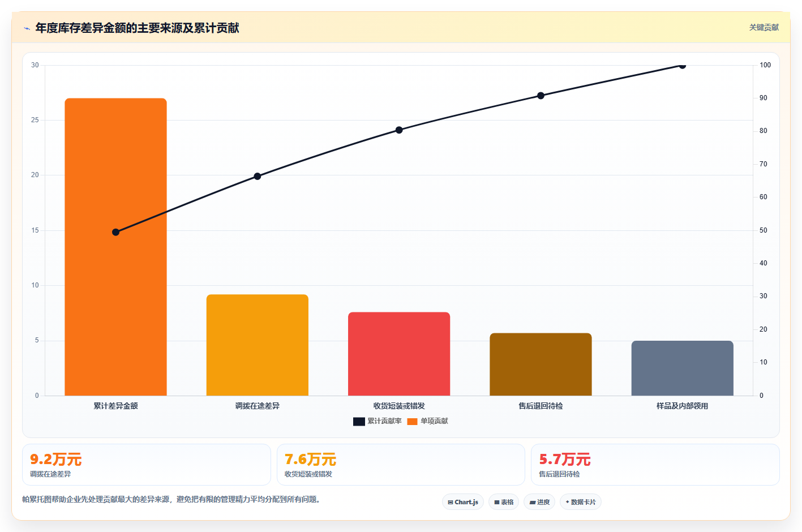
Task: Click the x-axis label 售后退回待检
Action: tap(541, 406)
